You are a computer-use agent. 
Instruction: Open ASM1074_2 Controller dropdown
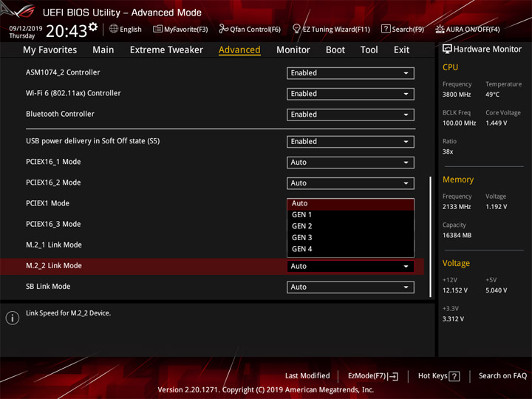pos(350,73)
